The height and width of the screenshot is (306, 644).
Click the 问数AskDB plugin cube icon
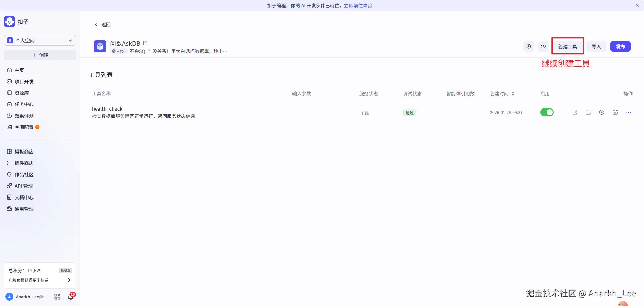tap(100, 46)
